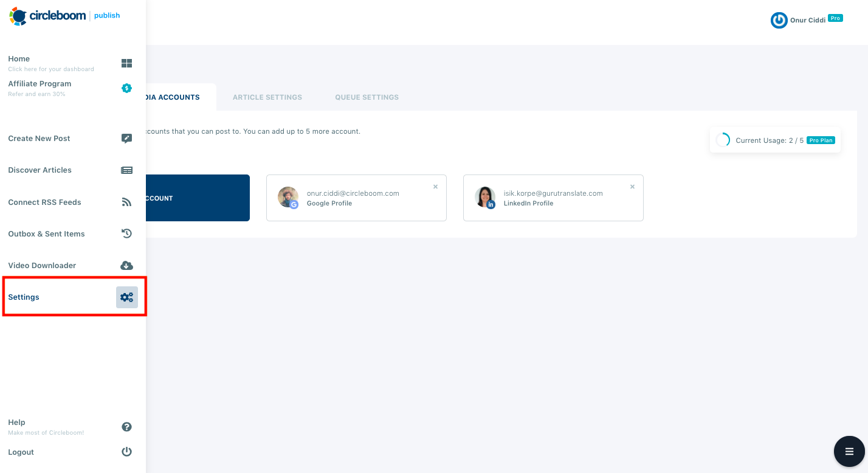The height and width of the screenshot is (473, 868).
Task: Switch to the Article Settings tab
Action: (267, 97)
